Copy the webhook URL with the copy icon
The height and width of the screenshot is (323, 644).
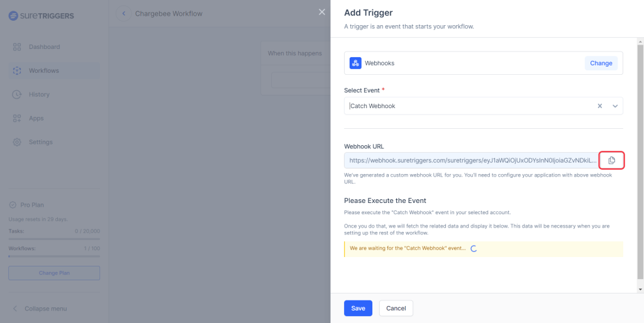click(x=611, y=160)
